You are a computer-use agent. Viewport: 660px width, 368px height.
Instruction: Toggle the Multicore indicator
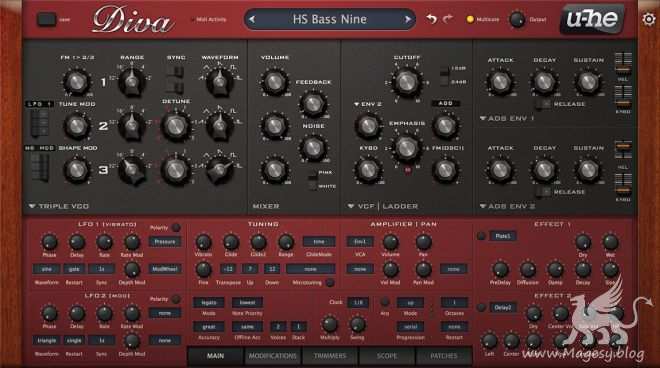tap(470, 19)
